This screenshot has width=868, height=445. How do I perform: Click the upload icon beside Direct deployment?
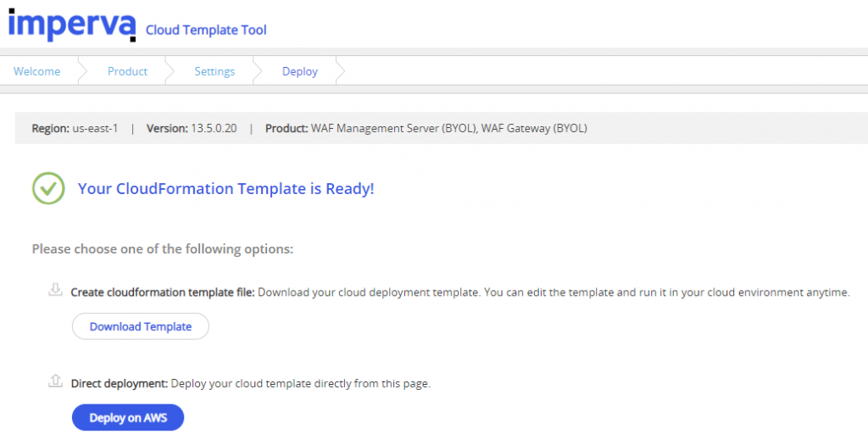(55, 381)
